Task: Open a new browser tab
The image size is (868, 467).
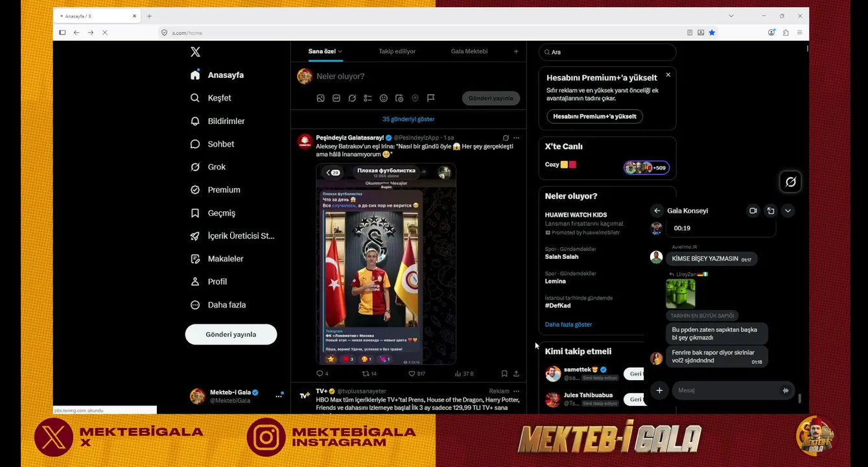Action: pos(149,16)
